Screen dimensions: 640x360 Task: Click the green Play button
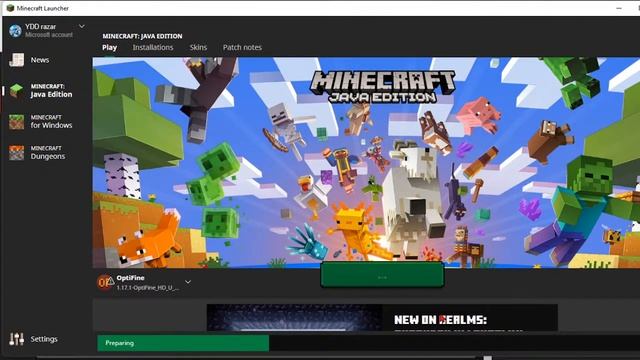tap(382, 275)
